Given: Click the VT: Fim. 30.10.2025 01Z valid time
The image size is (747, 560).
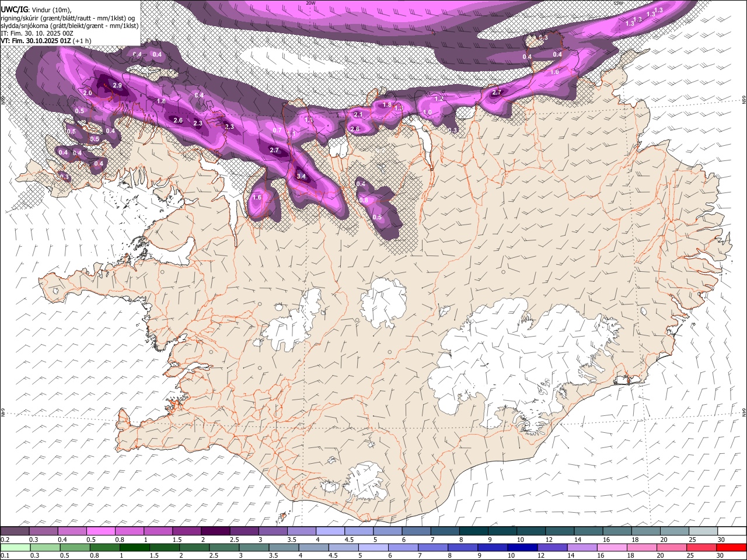Looking at the screenshot, I should (46, 41).
